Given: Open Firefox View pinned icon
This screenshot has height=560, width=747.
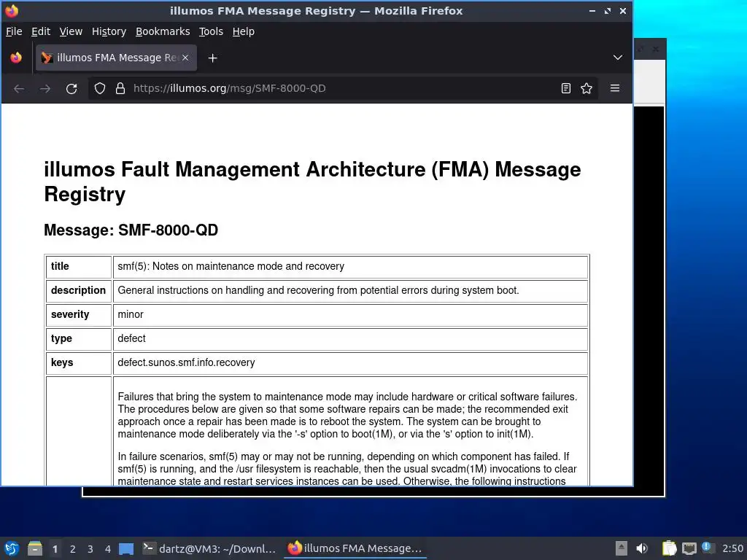Looking at the screenshot, I should [x=16, y=58].
